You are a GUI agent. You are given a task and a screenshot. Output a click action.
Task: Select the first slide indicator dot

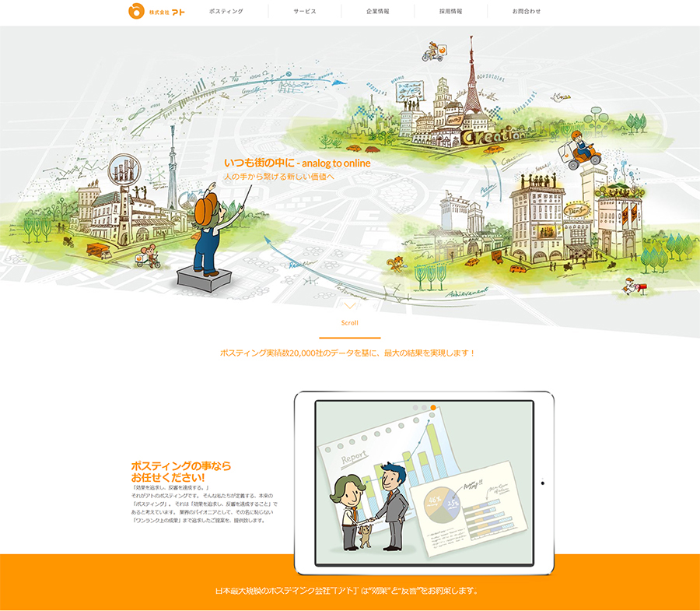click(416, 407)
